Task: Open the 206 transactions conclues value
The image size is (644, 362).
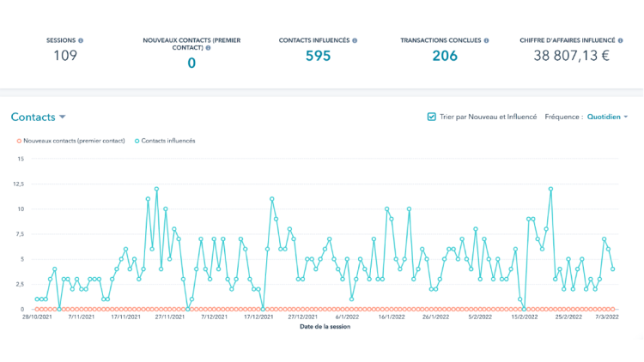Action: point(445,57)
